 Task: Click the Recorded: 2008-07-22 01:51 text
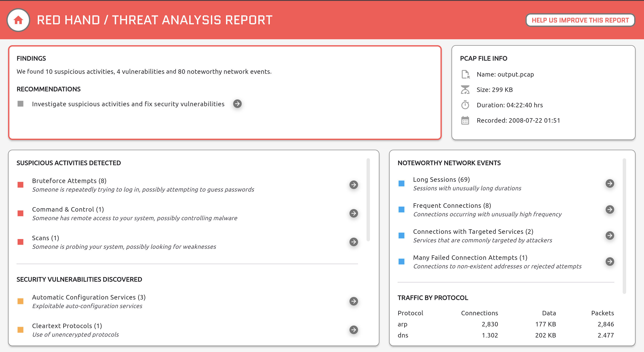click(x=518, y=120)
